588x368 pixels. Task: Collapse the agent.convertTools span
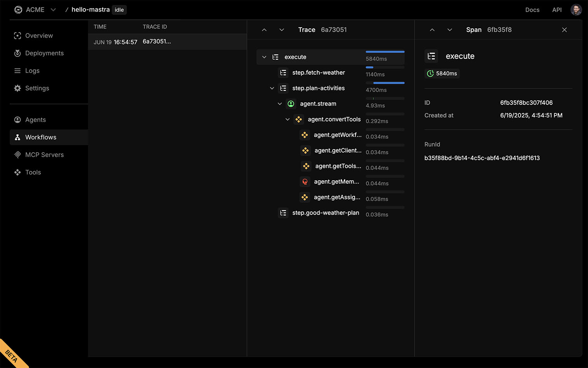(x=287, y=119)
